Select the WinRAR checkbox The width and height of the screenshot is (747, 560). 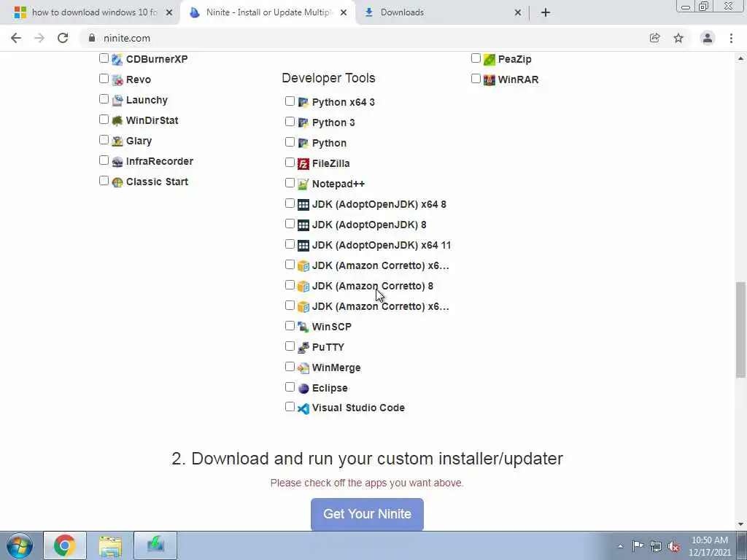tap(476, 79)
